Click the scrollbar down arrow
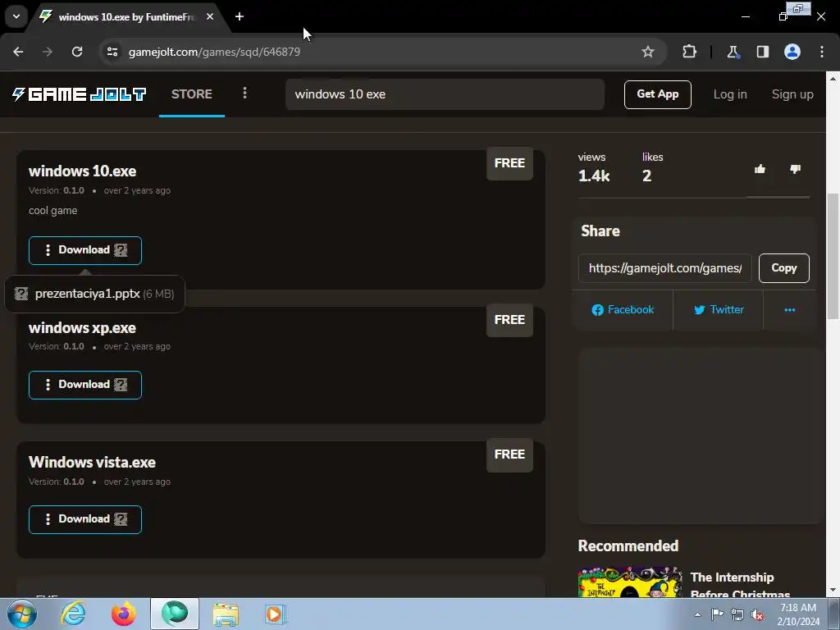Image resolution: width=840 pixels, height=630 pixels. coord(833,591)
